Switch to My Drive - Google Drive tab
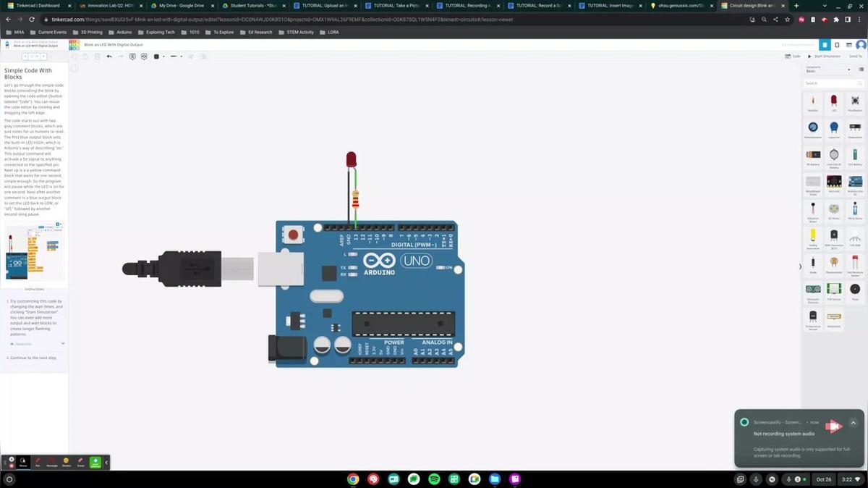The height and width of the screenshot is (488, 868). pyautogui.click(x=181, y=6)
